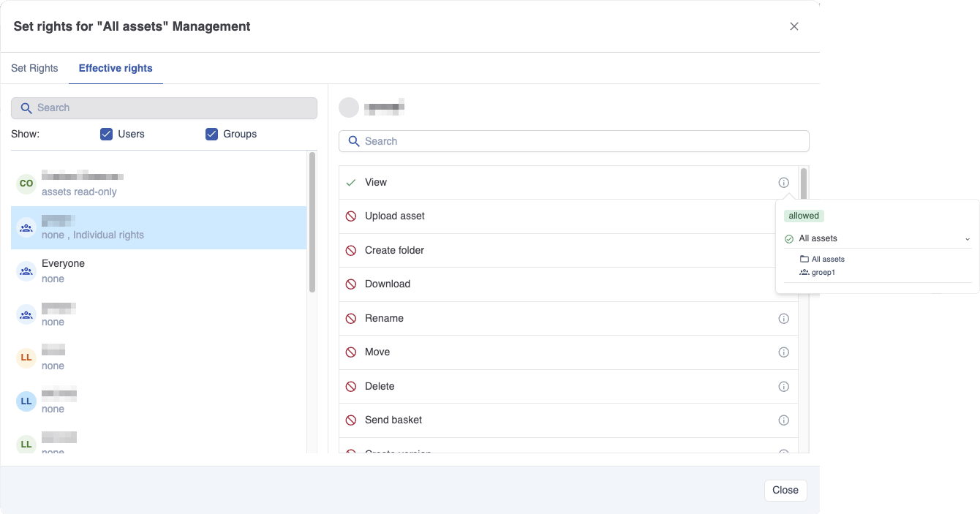The width and height of the screenshot is (980, 514).
Task: Open info icon for View right
Action: tap(783, 183)
